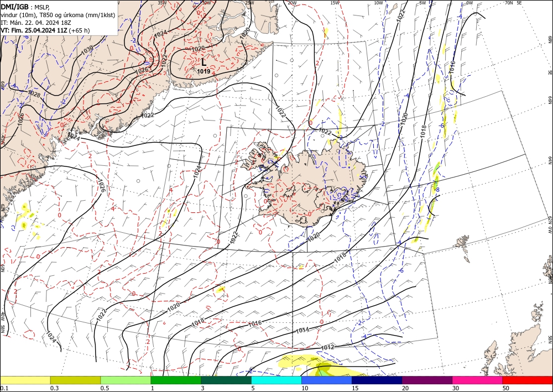This screenshot has width=553, height=392.
Task: Click the light green 0.5–1 legend swatch
Action: [x=126, y=380]
